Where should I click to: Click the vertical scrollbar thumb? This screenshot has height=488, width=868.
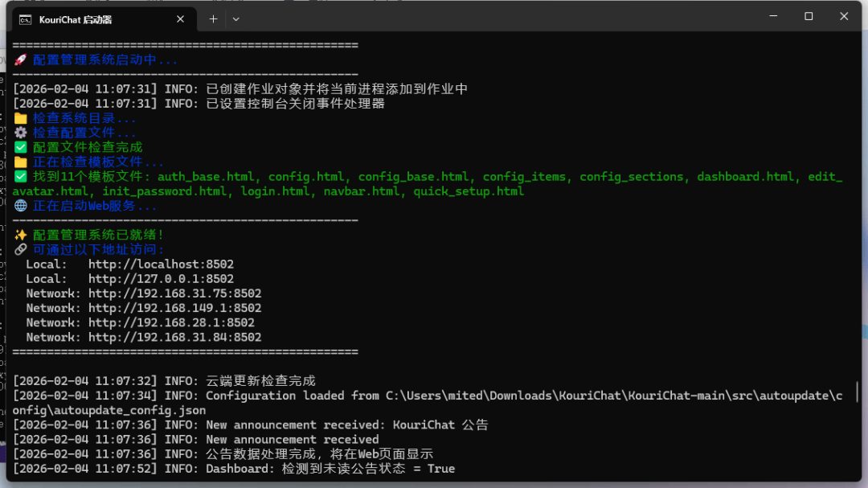click(857, 391)
